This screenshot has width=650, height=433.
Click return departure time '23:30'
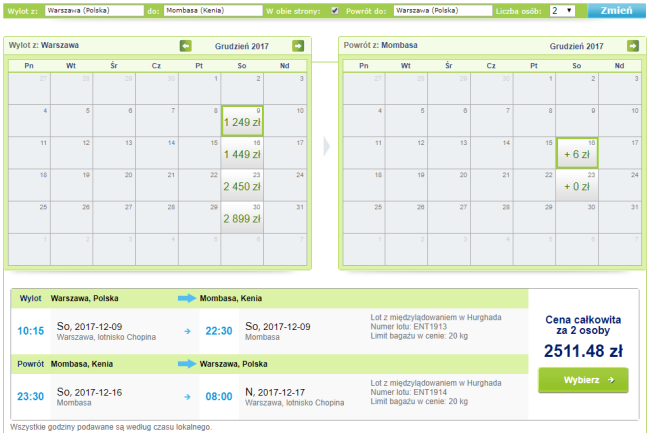coord(30,397)
